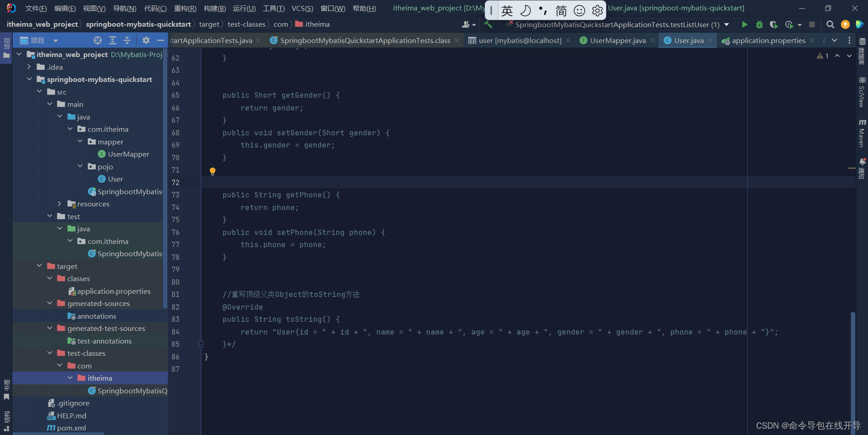Run the test configuration with green play button
This screenshot has width=868, height=435.
tap(745, 24)
